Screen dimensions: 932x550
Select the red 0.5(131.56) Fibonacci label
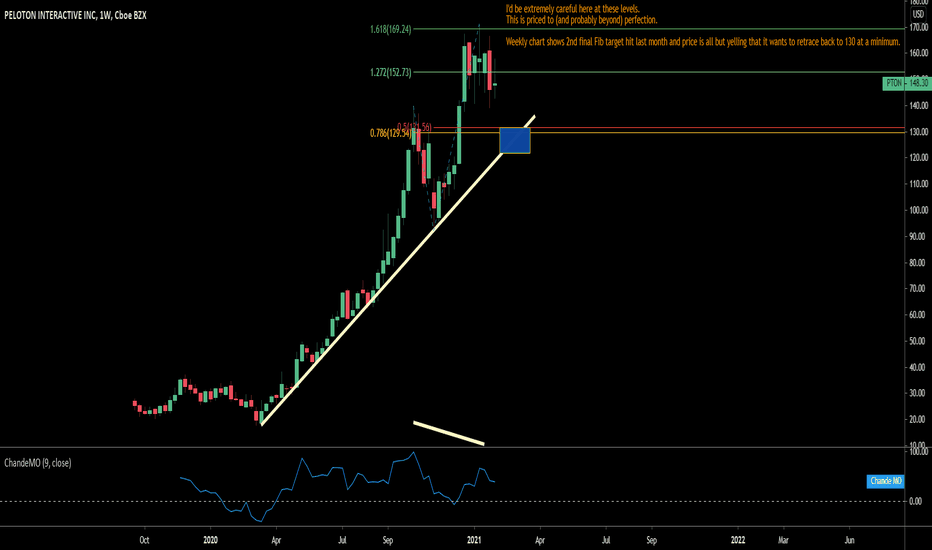coord(414,127)
